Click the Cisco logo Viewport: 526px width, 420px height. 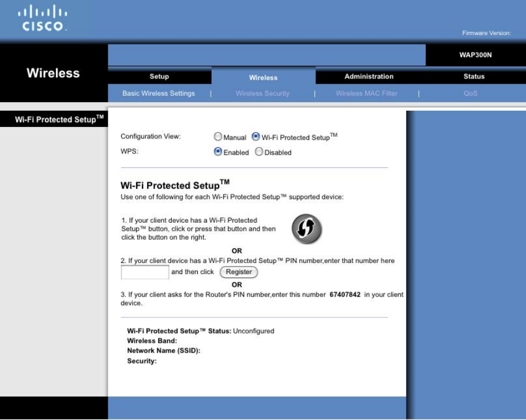tap(43, 18)
